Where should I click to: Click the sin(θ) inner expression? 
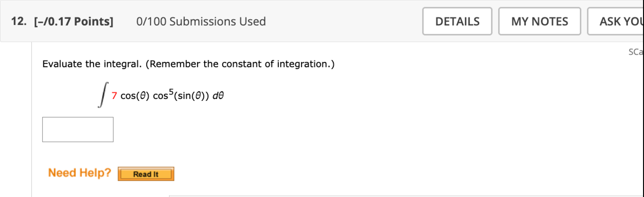coord(191,96)
